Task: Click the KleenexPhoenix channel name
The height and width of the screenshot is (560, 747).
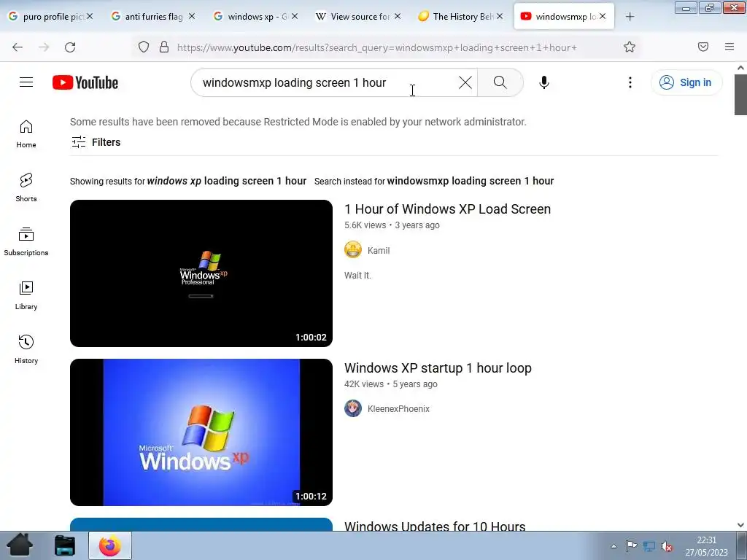Action: [399, 409]
